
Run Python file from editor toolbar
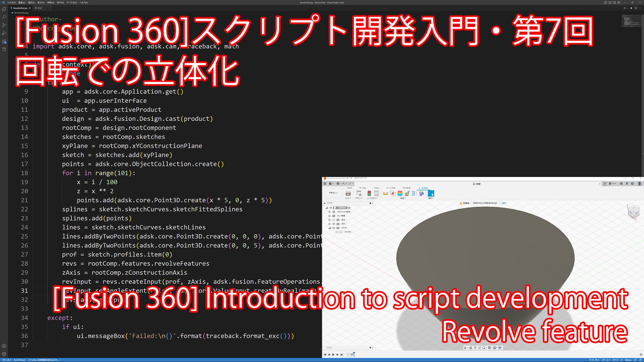tap(625, 8)
